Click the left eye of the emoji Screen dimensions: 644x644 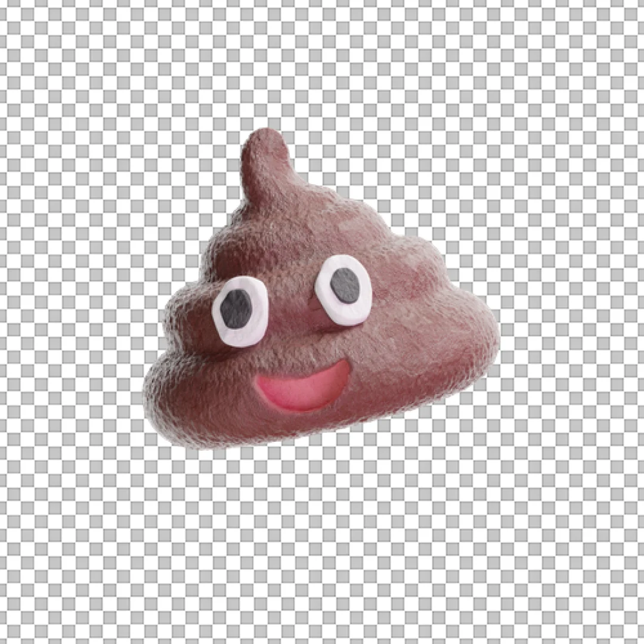pos(237,310)
